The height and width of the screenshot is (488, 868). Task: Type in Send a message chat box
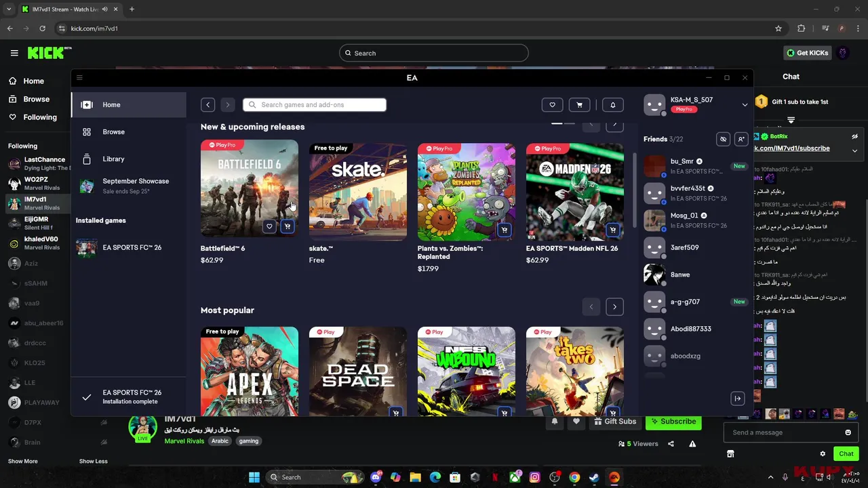tap(784, 432)
